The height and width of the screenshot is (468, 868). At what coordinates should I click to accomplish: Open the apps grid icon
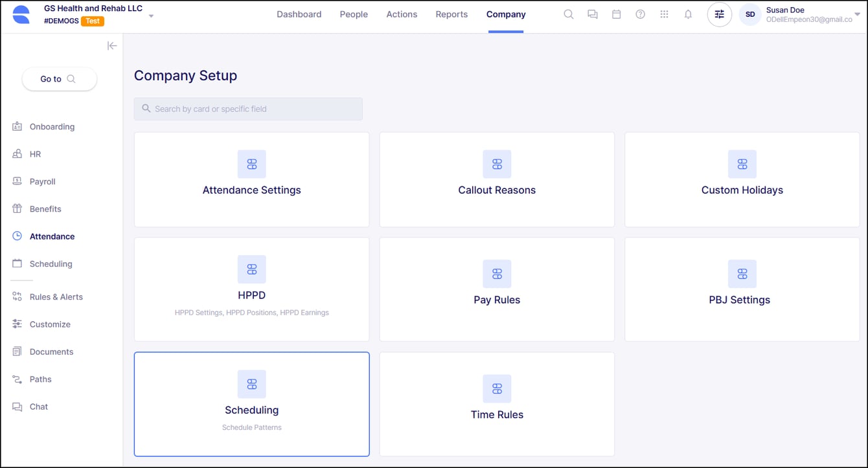coord(664,14)
